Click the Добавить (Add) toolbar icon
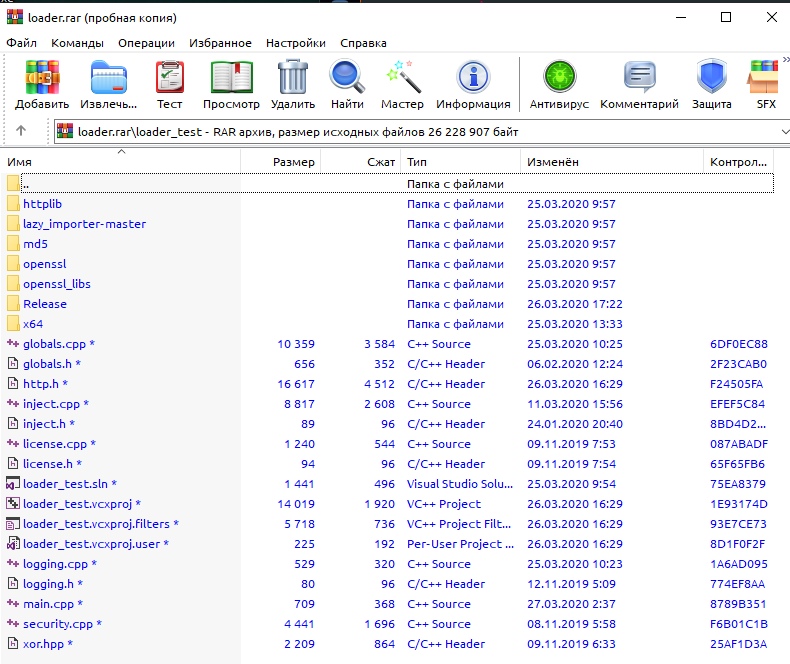The height and width of the screenshot is (664, 790). [x=42, y=77]
